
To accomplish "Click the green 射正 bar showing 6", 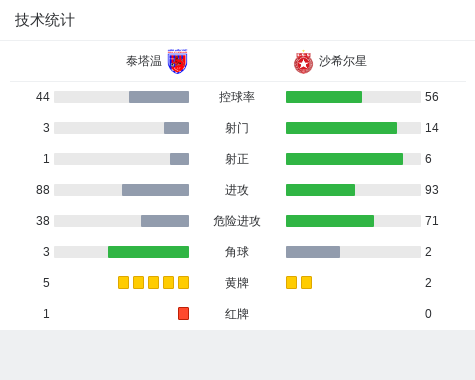I will [344, 159].
